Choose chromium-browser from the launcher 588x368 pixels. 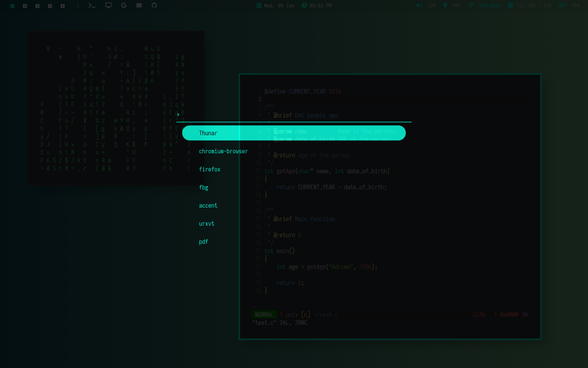[223, 151]
